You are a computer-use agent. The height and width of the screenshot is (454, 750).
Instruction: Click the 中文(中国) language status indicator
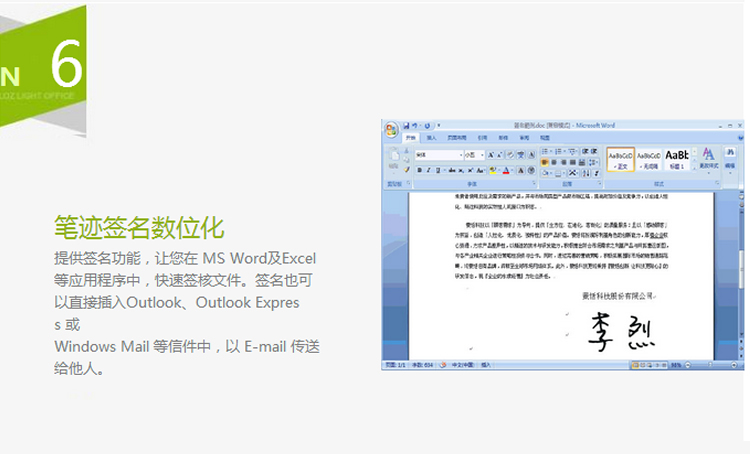pyautogui.click(x=462, y=365)
